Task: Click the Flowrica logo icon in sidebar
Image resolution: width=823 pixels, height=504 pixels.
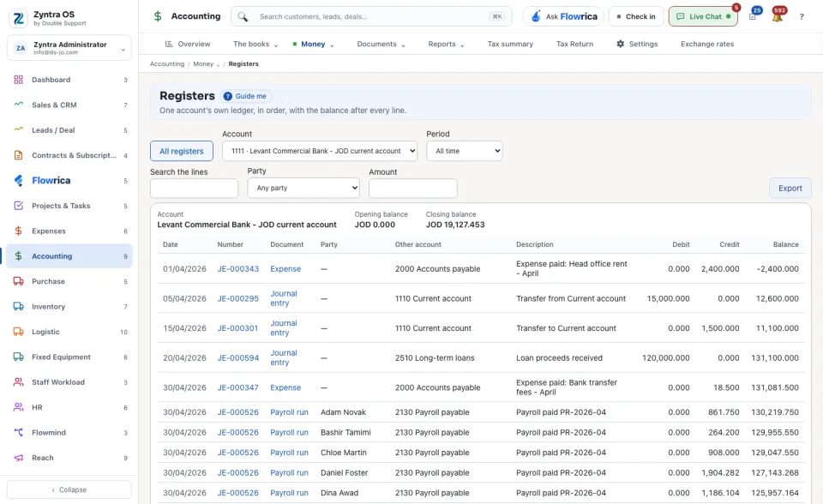Action: tap(18, 181)
